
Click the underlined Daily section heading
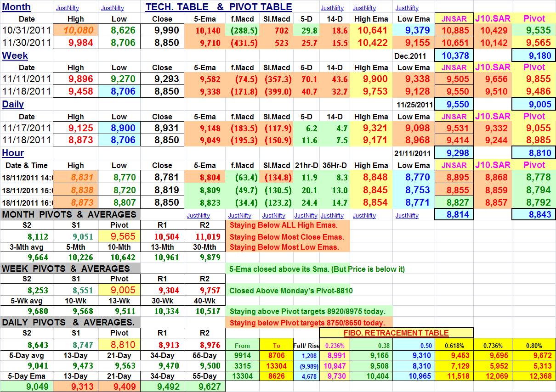point(13,104)
